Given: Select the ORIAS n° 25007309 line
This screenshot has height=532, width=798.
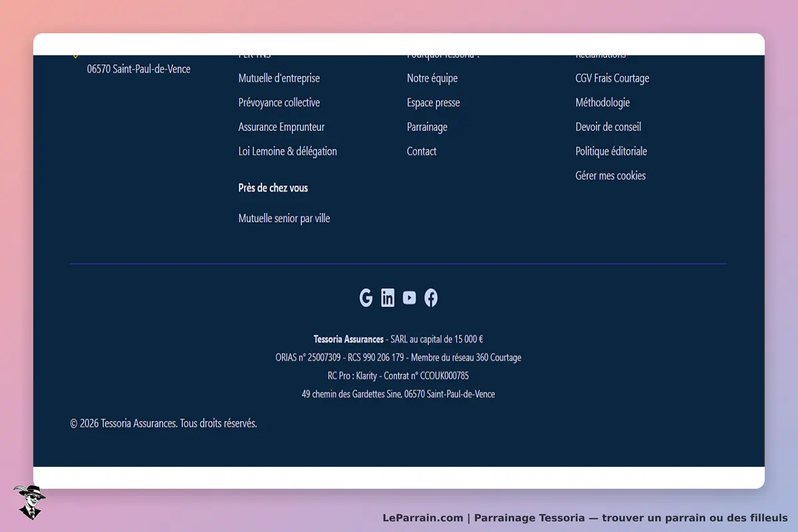Looking at the screenshot, I should (398, 358).
